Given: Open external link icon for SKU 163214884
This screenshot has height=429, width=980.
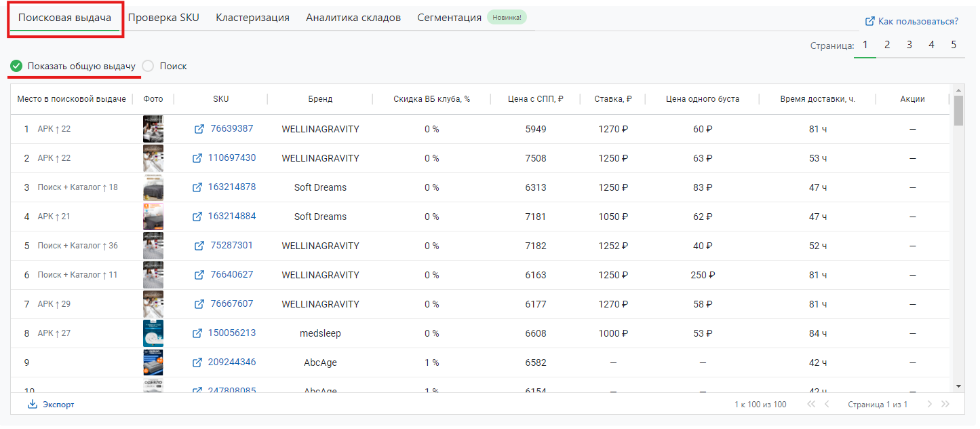Looking at the screenshot, I should [x=197, y=217].
